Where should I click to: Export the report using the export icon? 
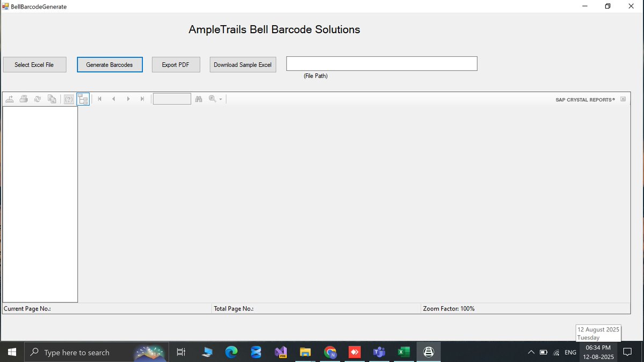coord(9,99)
